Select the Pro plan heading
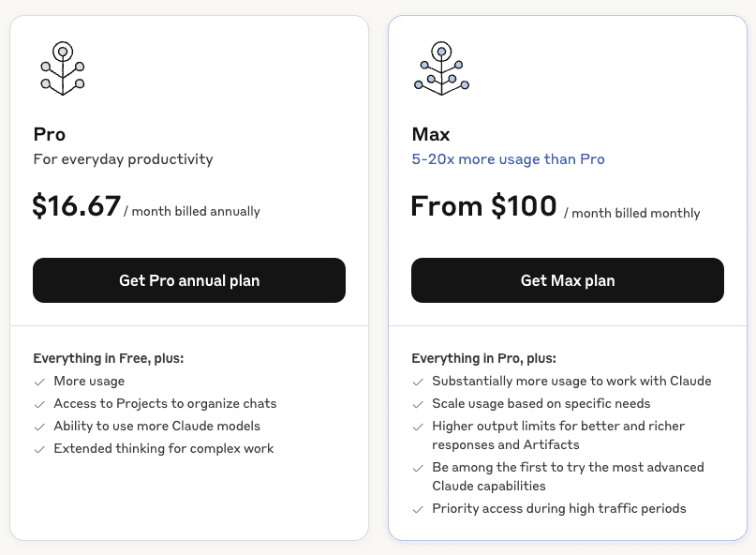The height and width of the screenshot is (555, 756). (x=49, y=134)
